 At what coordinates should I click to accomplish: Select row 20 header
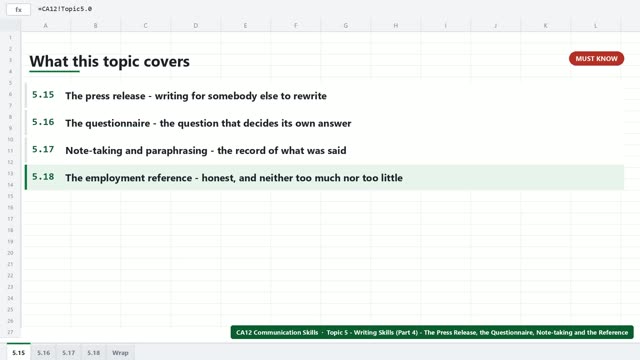tap(10, 253)
